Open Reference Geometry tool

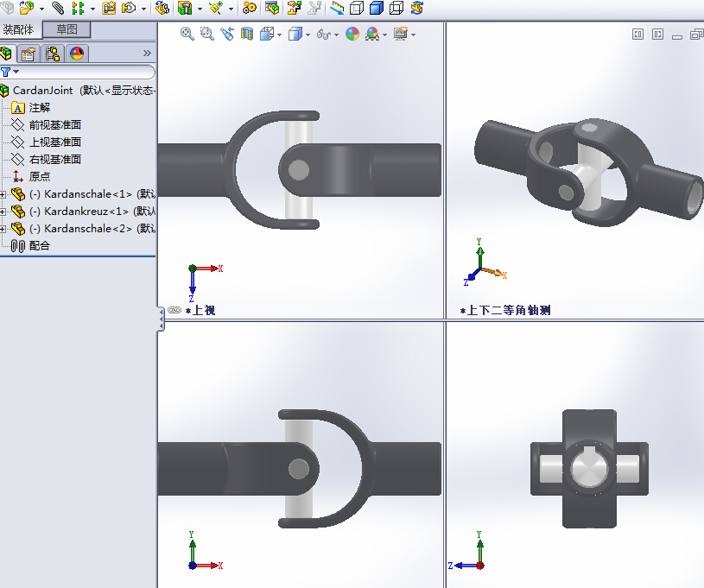coord(216,8)
